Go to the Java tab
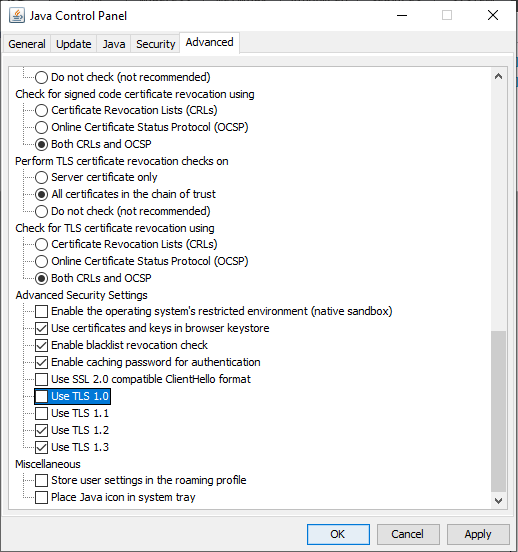This screenshot has width=518, height=552. tap(114, 44)
